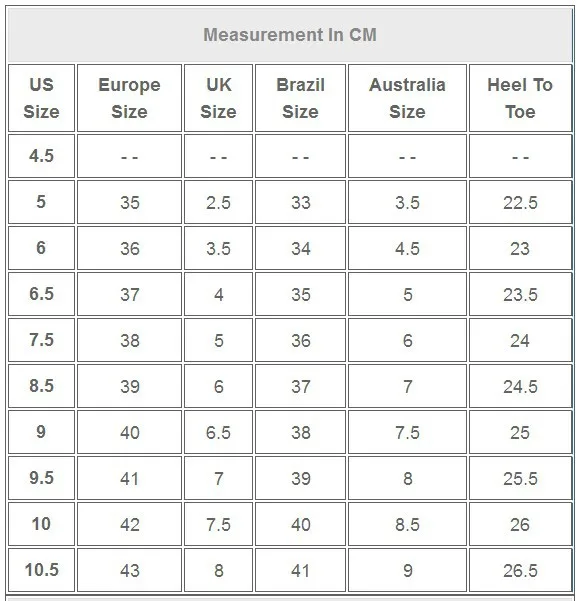The height and width of the screenshot is (601, 577).
Task: Click the Measurement In CM header
Action: (290, 35)
